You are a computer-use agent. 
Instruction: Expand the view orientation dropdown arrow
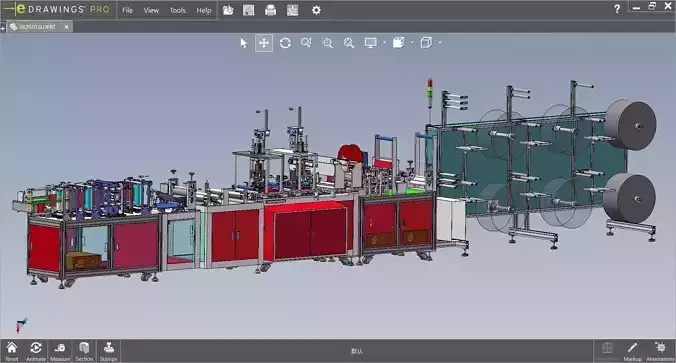pyautogui.click(x=440, y=43)
